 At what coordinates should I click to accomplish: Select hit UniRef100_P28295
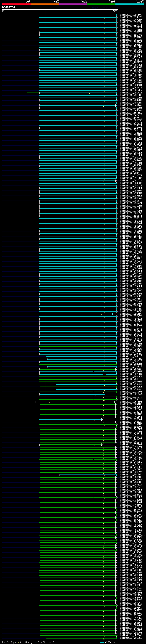[x=131, y=472]
